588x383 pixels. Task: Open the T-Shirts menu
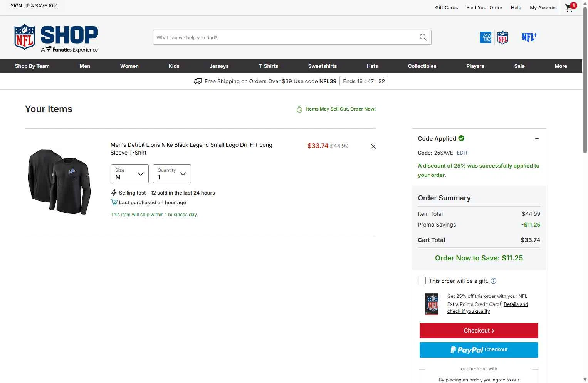point(269,66)
